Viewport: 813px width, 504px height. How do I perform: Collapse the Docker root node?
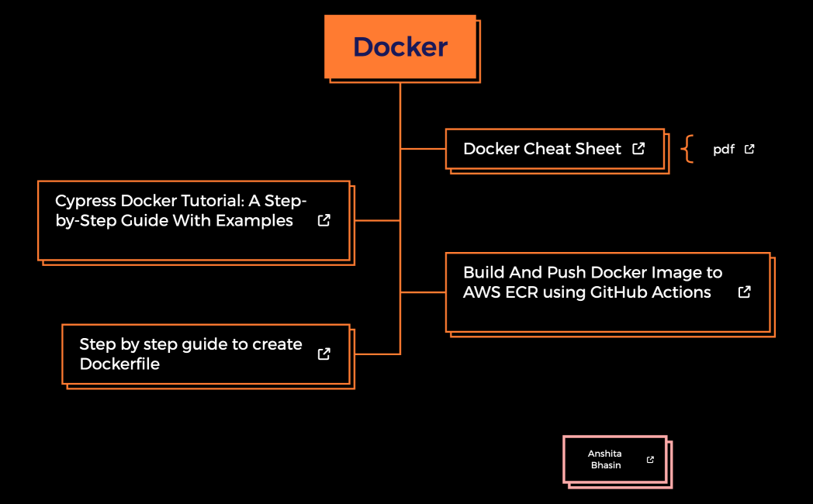tap(400, 47)
